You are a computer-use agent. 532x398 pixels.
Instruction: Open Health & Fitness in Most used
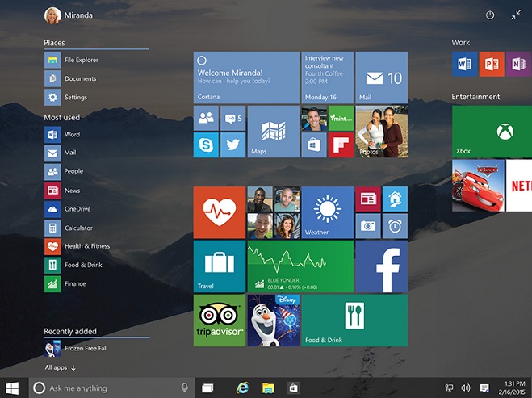pos(77,246)
